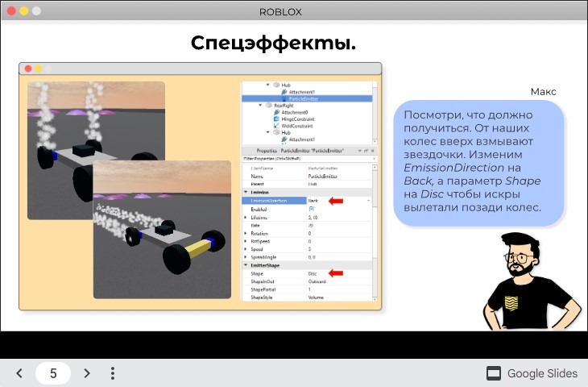Close the ROBLOX window with red button

tap(11, 11)
